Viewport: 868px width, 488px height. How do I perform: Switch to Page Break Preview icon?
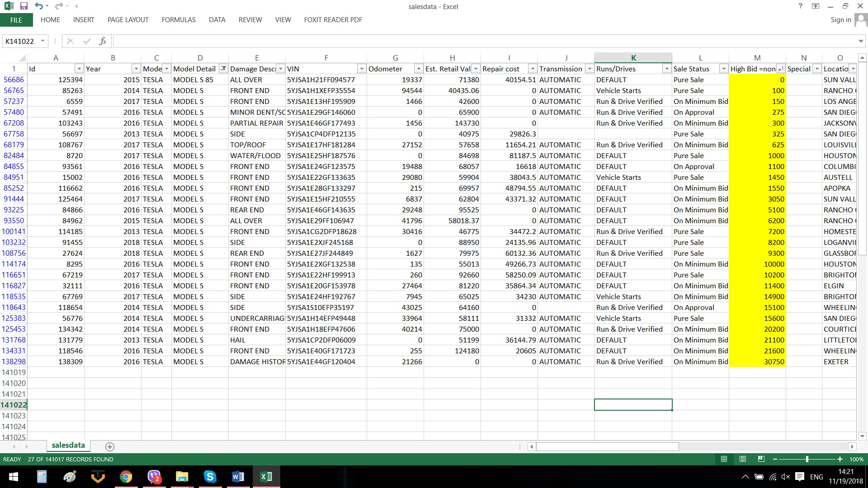coord(761,459)
